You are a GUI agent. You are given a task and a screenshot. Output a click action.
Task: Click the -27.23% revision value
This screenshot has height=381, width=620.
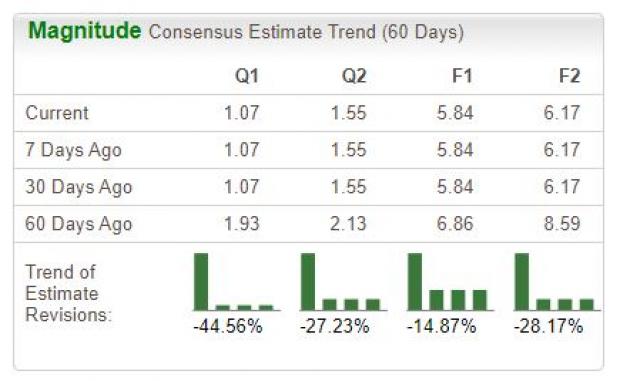point(335,326)
